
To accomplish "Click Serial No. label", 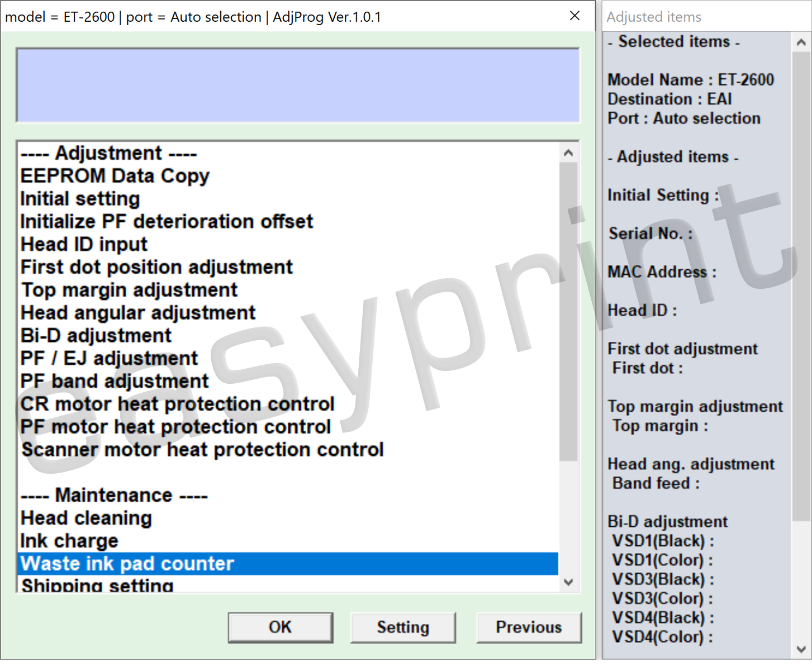I will tap(650, 234).
